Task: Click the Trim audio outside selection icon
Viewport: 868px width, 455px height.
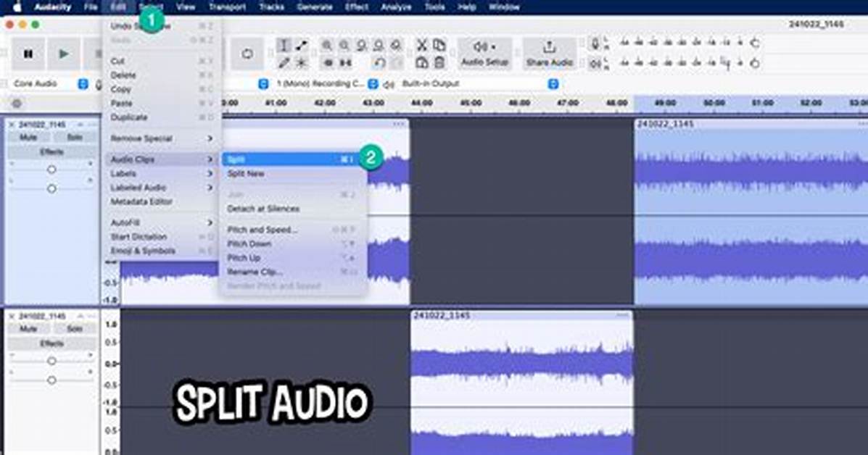Action: pos(328,62)
